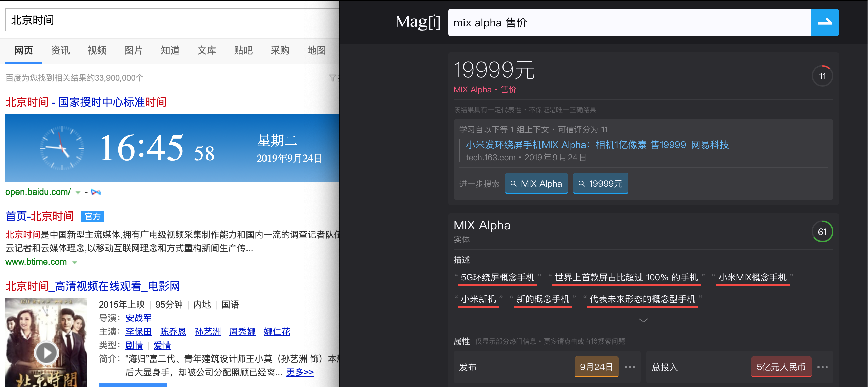Screen dimensions: 868x387
Task: Click the 发布 attribute label
Action: [x=468, y=367]
